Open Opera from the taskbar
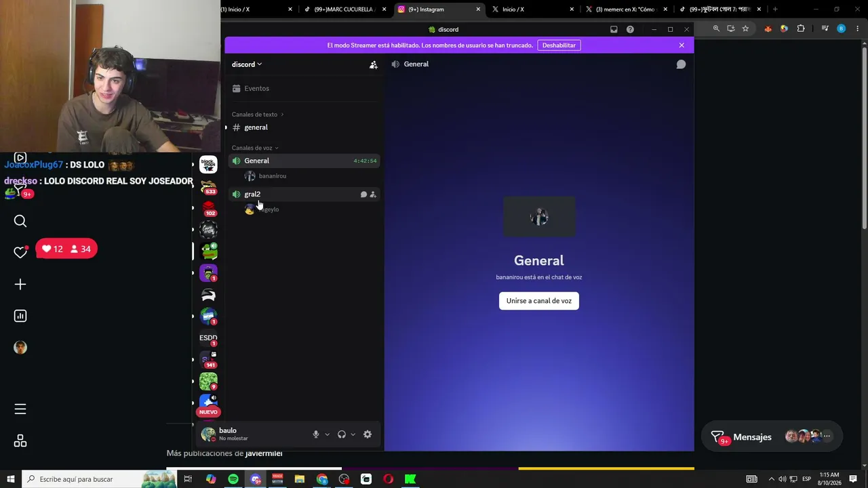 388,479
